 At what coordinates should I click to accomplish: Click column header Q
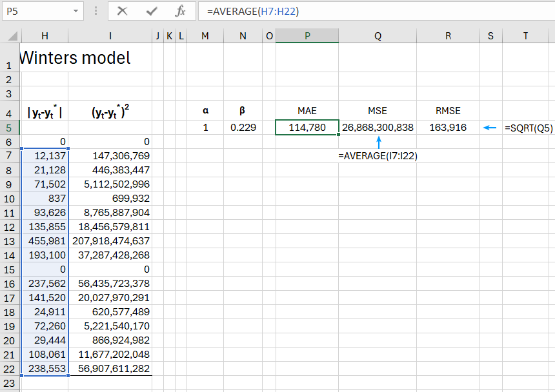(x=378, y=35)
